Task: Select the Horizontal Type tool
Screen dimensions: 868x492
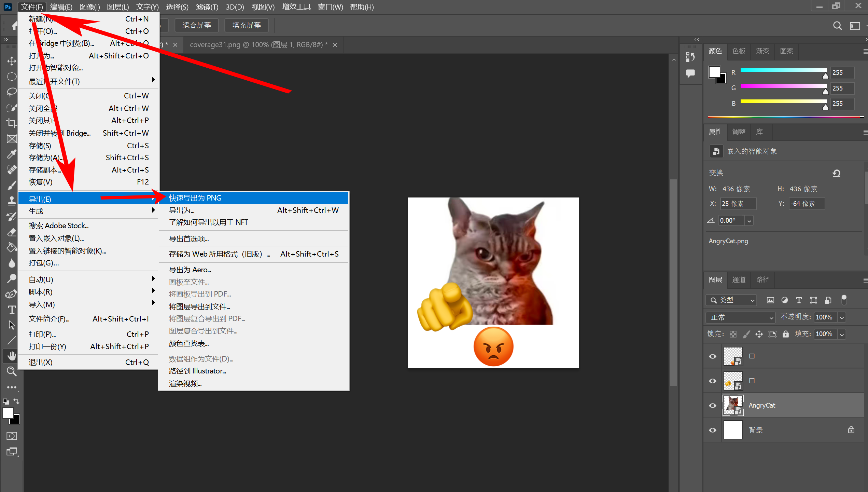Action: 12,310
